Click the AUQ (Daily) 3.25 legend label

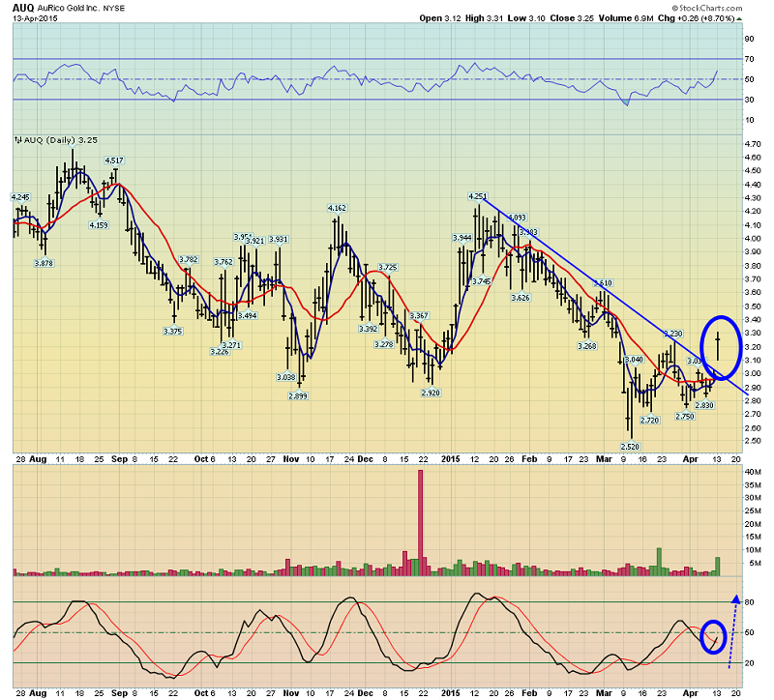point(45,140)
